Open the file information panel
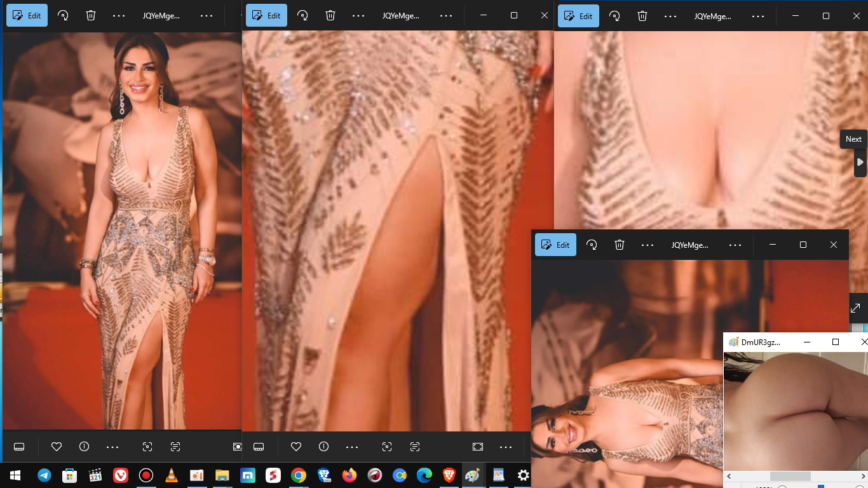 click(x=84, y=447)
